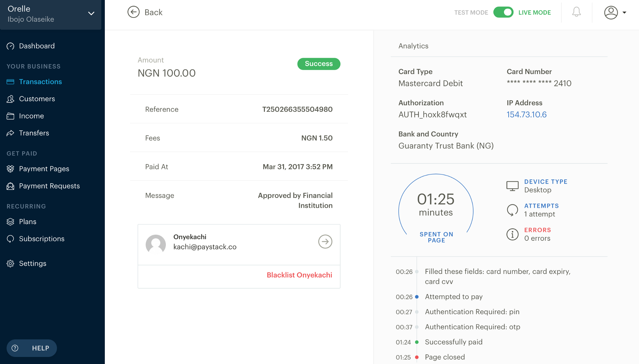The width and height of the screenshot is (639, 364).
Task: Click the HELP button
Action: pos(32,348)
